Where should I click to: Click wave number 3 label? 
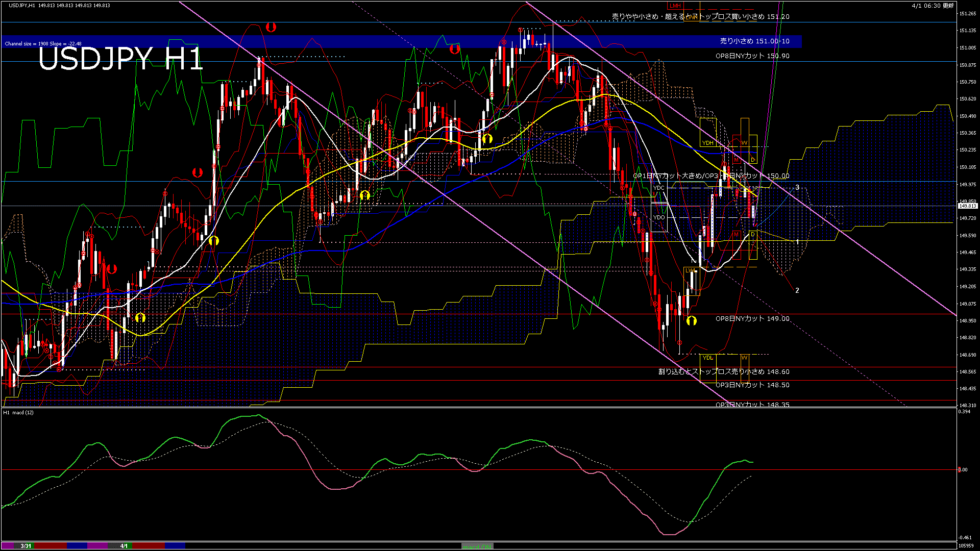(797, 188)
